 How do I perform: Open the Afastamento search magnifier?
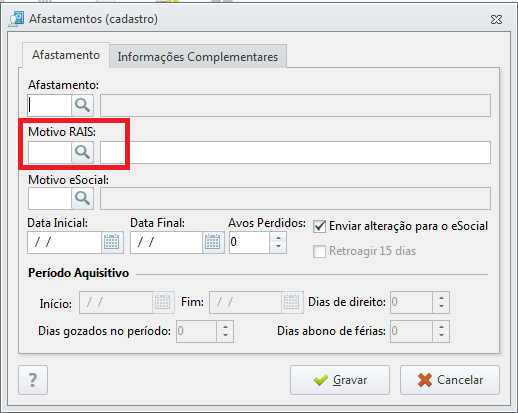tap(82, 105)
